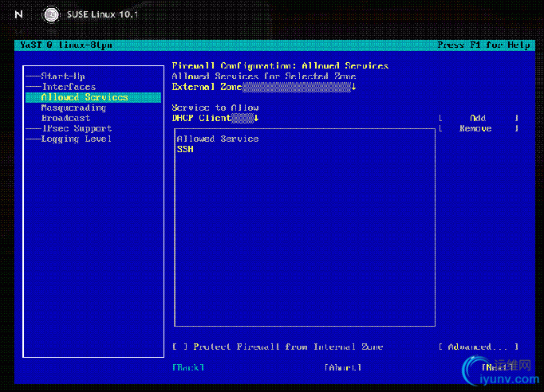544x392 pixels.
Task: Open the Interfaces section in the tree
Action: [69, 87]
